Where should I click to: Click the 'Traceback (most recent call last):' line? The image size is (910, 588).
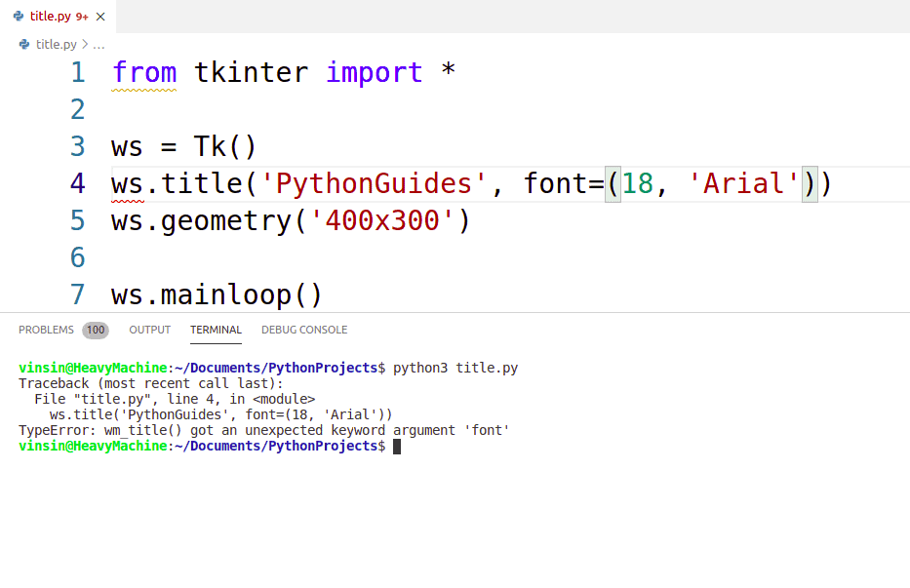(151, 383)
